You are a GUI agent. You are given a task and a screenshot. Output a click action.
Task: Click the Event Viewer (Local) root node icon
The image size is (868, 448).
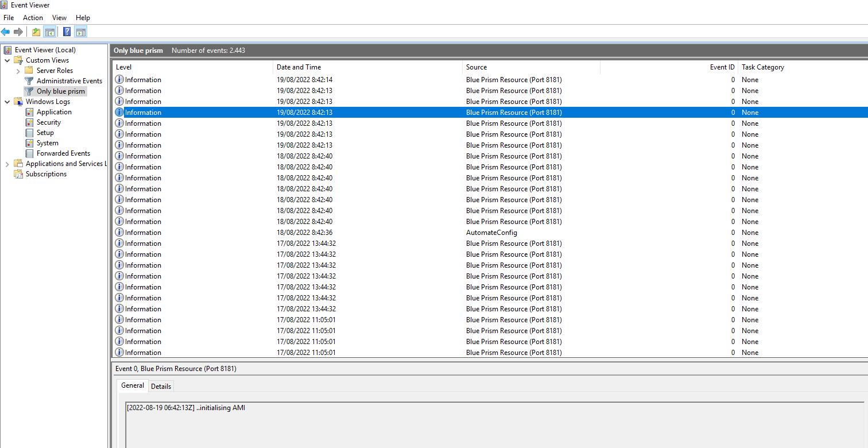pyautogui.click(x=7, y=50)
